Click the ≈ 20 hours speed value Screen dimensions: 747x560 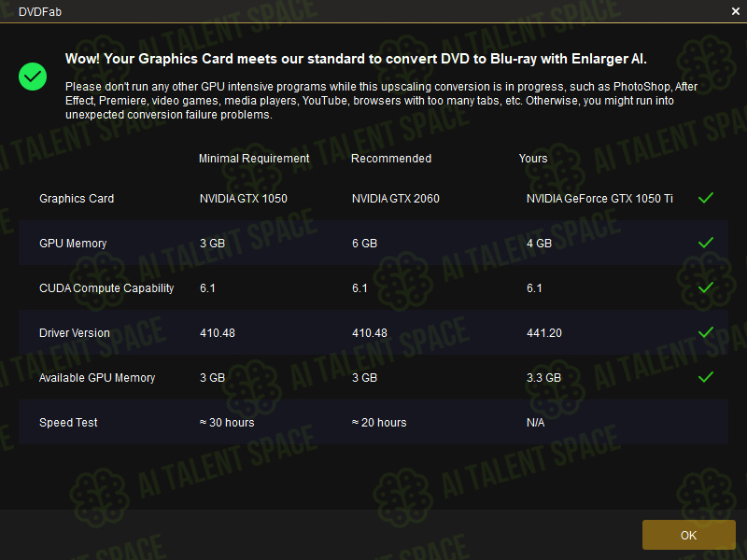(x=379, y=423)
